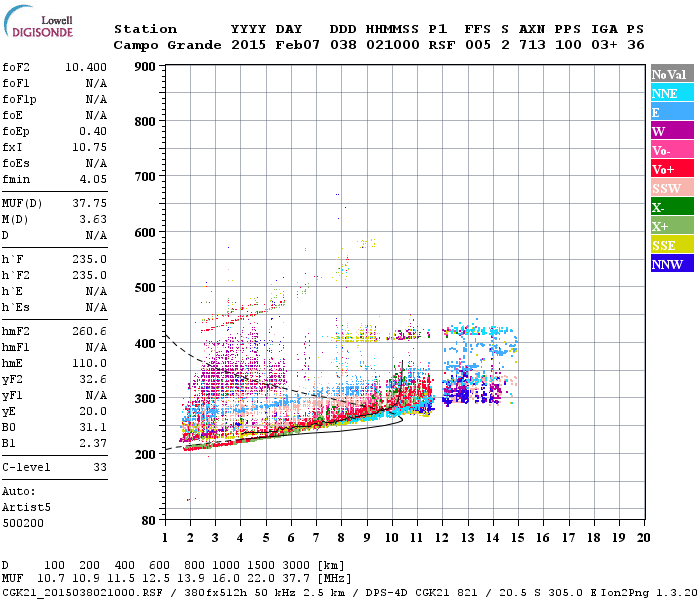Click the foEs N/A value
The image size is (700, 600).
[x=96, y=163]
